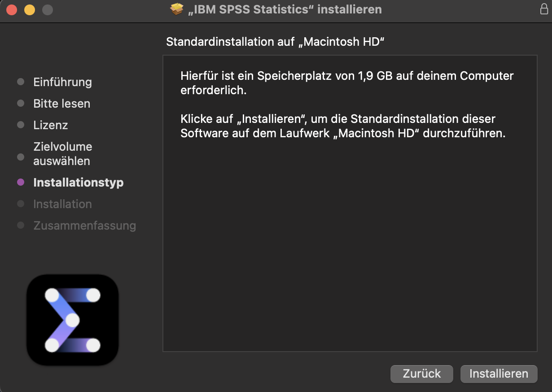
Task: Click the purple bullet beside Installationstyp
Action: (20, 182)
